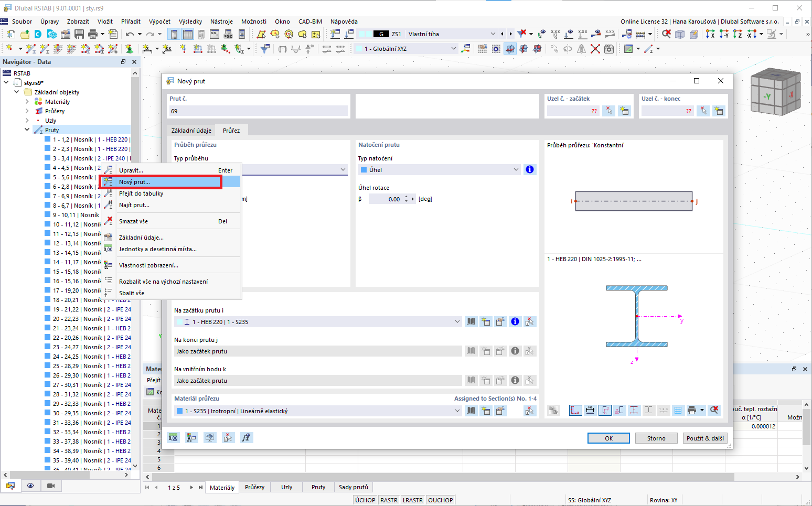This screenshot has height=506, width=812.
Task: Click the Prut č. number field
Action: (x=258, y=111)
